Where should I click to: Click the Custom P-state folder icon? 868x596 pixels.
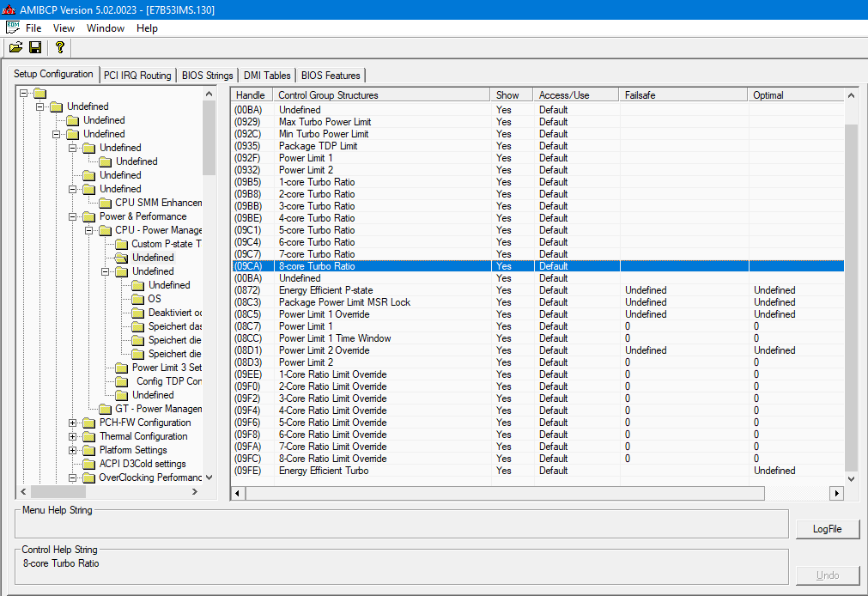click(x=121, y=244)
